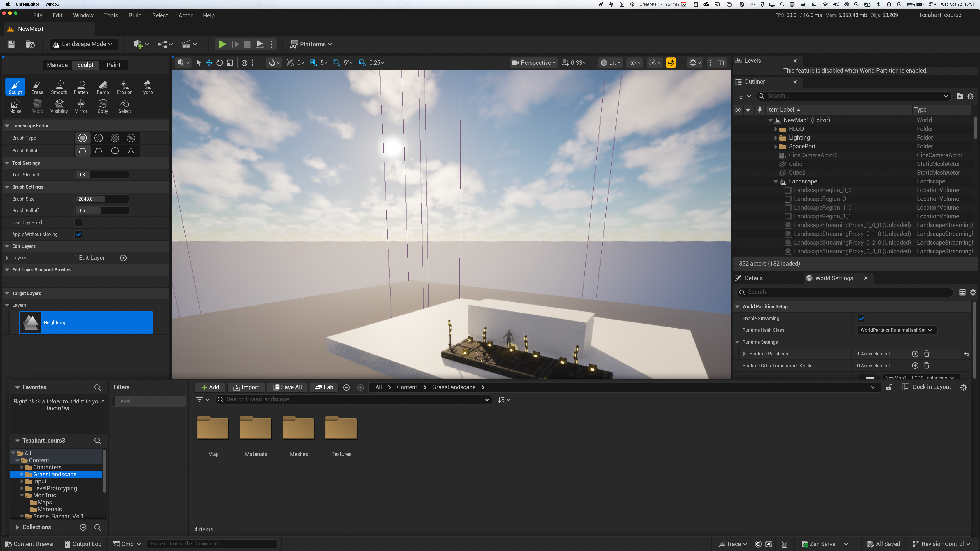Reset Runtime Partitions to default
The width and height of the screenshot is (980, 551).
tap(966, 354)
